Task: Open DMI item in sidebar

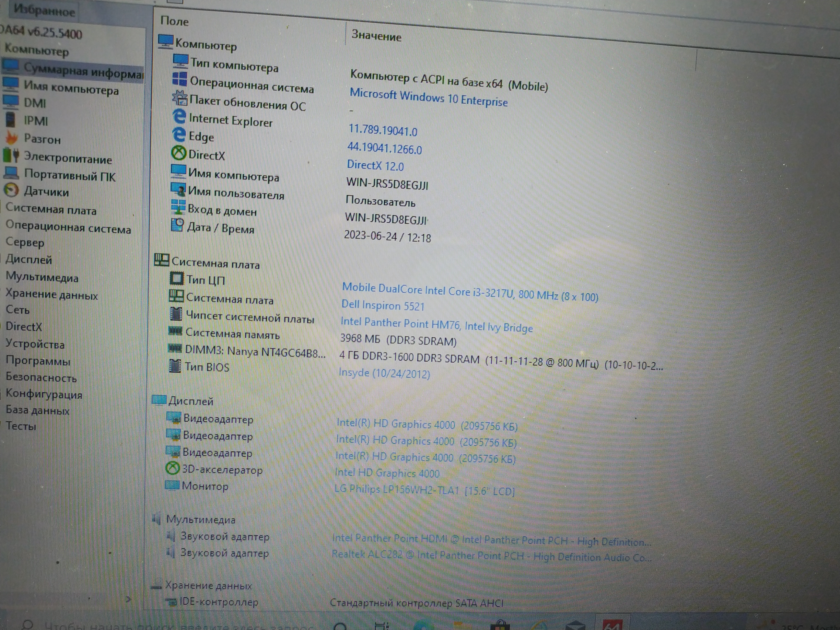Action: (35, 103)
